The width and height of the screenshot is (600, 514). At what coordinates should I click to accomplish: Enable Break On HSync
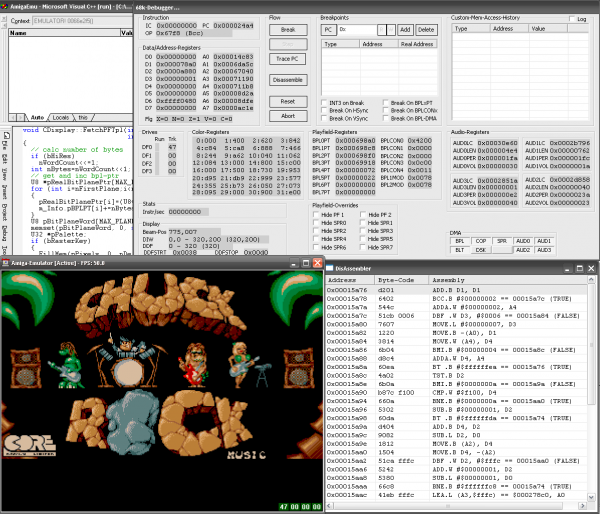pos(324,110)
